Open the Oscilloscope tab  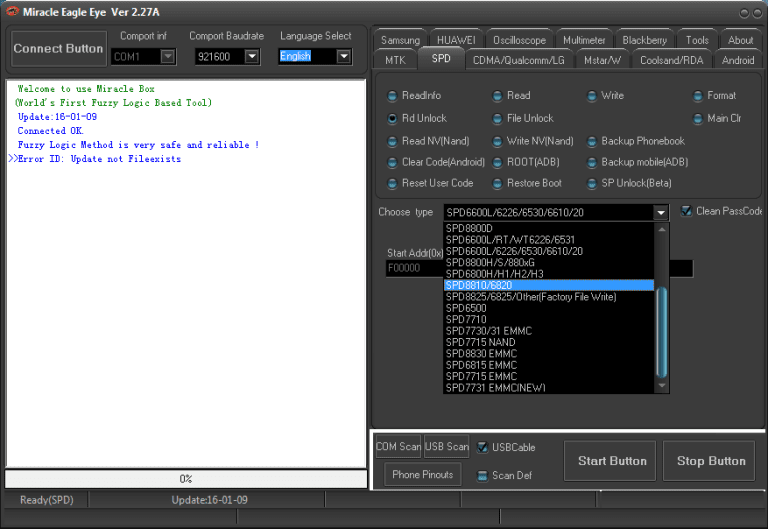point(520,40)
